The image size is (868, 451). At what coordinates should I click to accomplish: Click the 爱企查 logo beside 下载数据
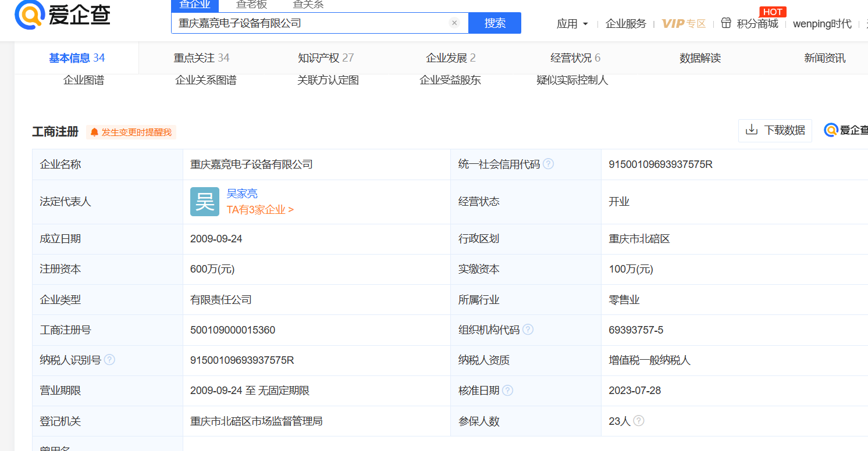pos(846,130)
